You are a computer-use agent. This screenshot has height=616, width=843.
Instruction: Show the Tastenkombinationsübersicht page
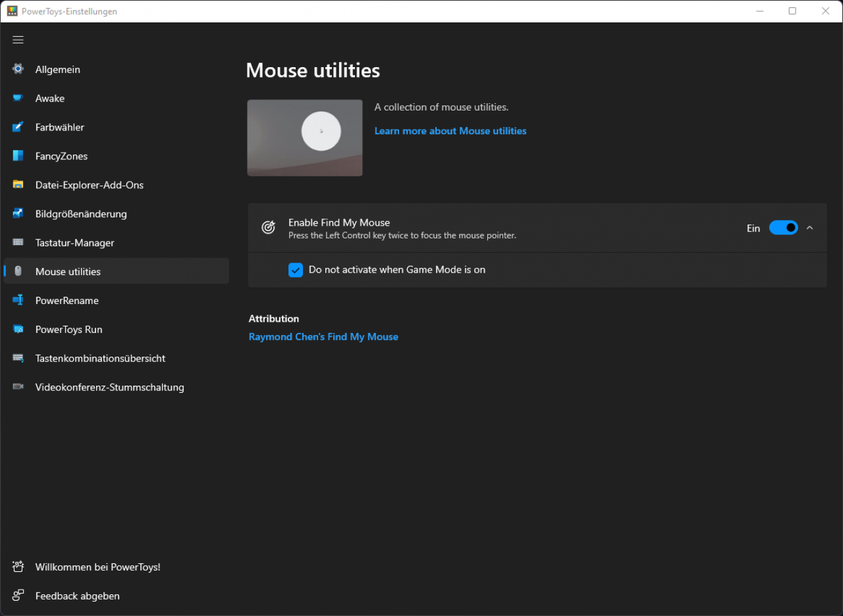116,358
